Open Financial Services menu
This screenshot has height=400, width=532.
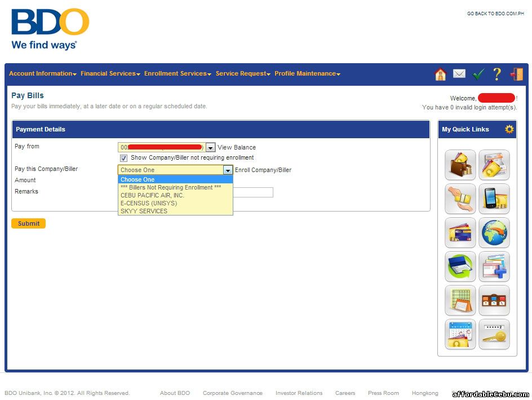point(110,73)
